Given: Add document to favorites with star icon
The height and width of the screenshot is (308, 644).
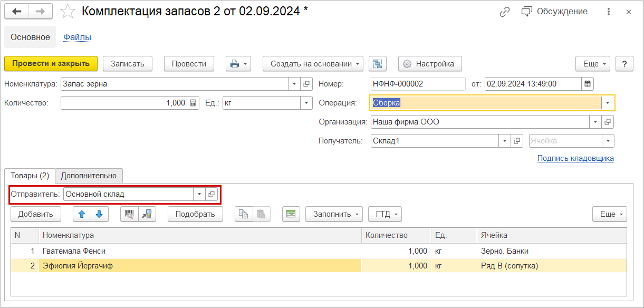Looking at the screenshot, I should [68, 11].
